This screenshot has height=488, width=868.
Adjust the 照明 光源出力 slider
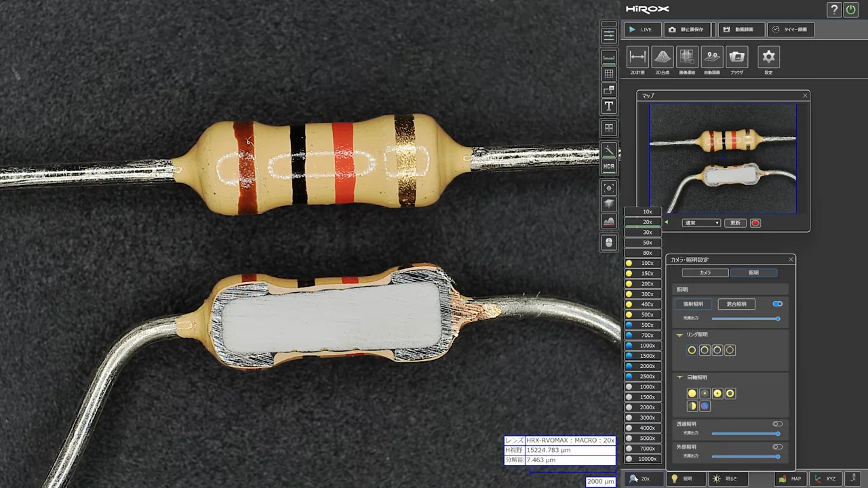coord(745,319)
